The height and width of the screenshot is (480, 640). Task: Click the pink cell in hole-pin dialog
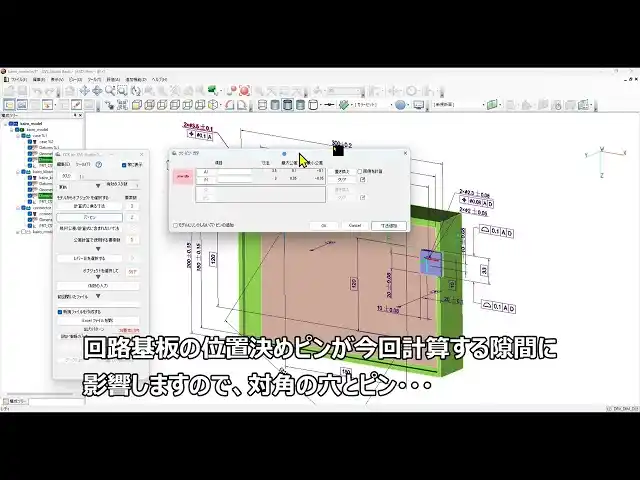183,176
